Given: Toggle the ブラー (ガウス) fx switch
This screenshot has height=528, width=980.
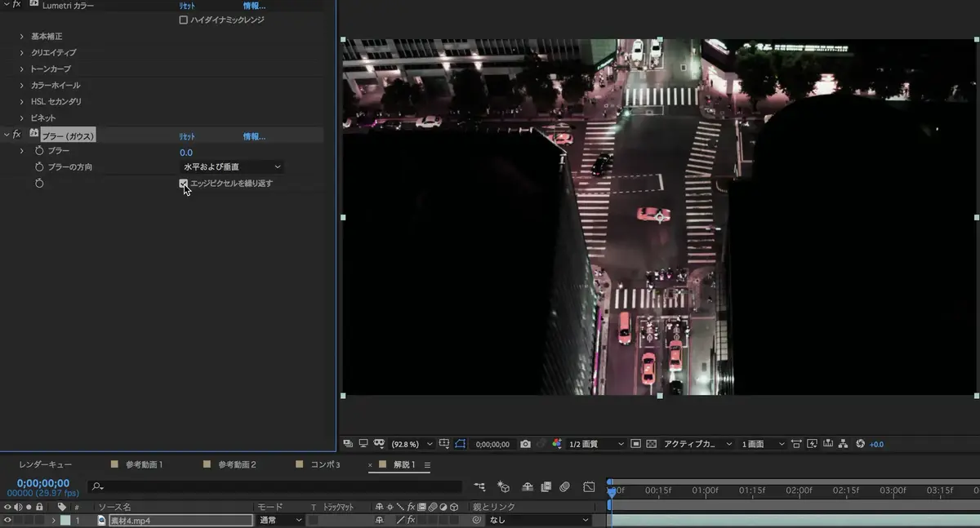Looking at the screenshot, I should (16, 135).
